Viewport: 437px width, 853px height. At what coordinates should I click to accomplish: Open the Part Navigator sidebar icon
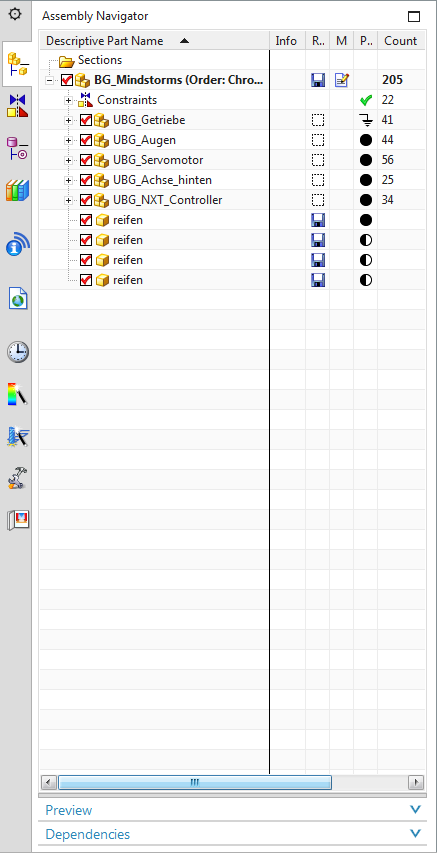(17, 148)
